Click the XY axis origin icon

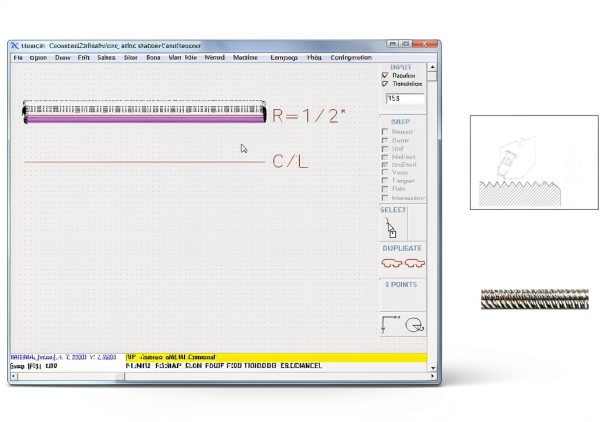(390, 324)
